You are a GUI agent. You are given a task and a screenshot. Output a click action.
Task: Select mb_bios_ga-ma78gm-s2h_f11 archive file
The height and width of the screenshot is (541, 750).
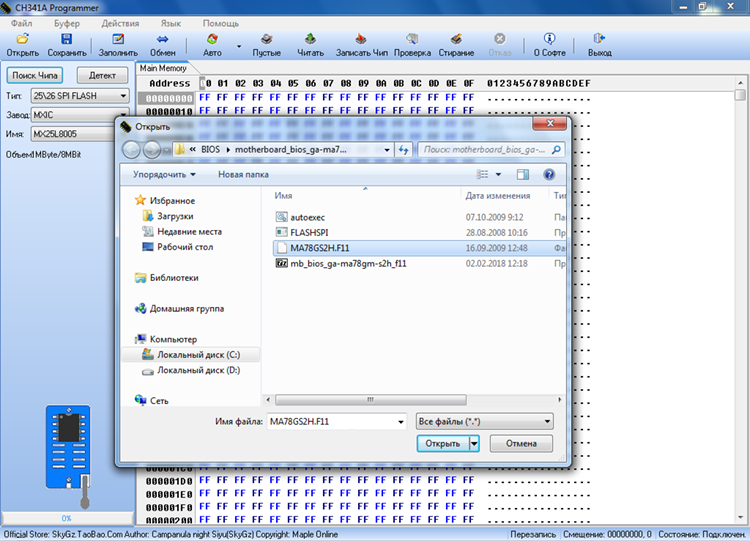[348, 263]
